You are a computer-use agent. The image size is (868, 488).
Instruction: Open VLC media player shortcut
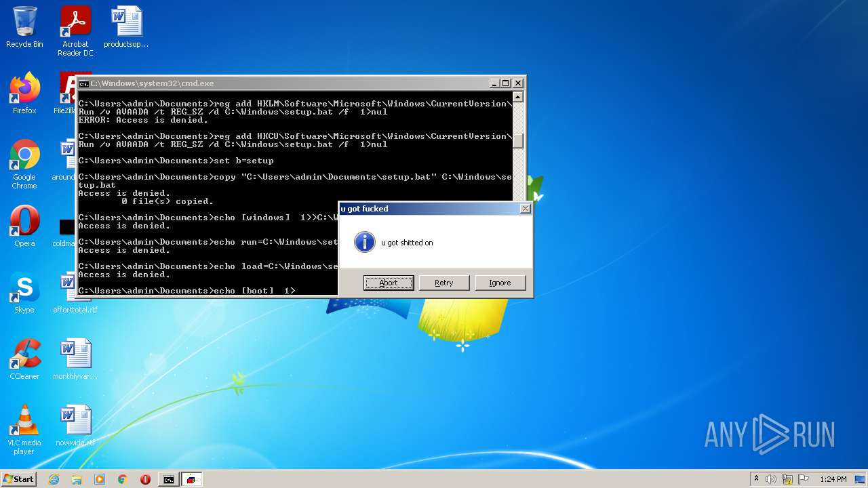click(24, 429)
